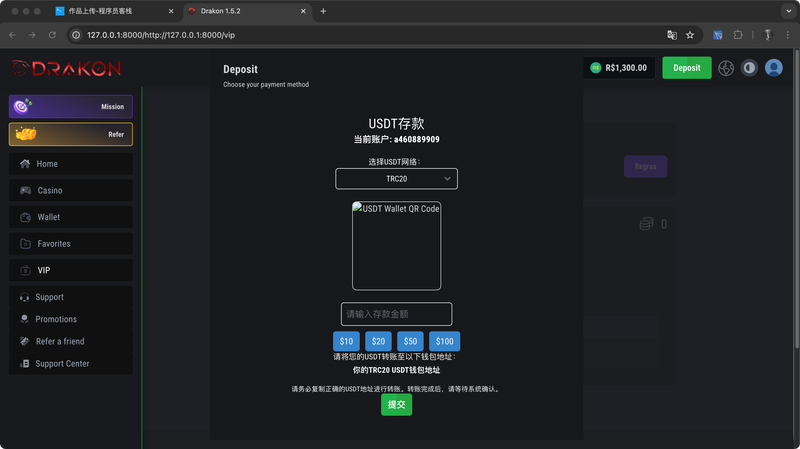800x449 pixels.
Task: Select the $100 quick amount
Action: point(444,341)
